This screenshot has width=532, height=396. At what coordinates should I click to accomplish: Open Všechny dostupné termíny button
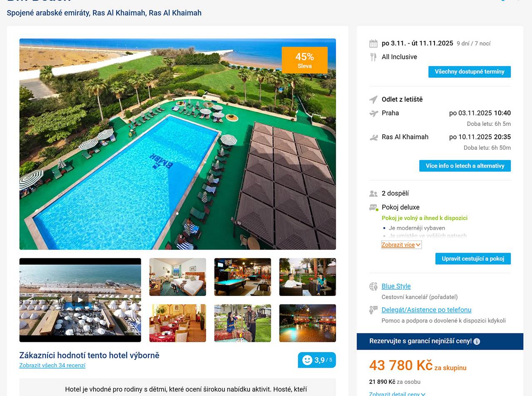(x=470, y=72)
